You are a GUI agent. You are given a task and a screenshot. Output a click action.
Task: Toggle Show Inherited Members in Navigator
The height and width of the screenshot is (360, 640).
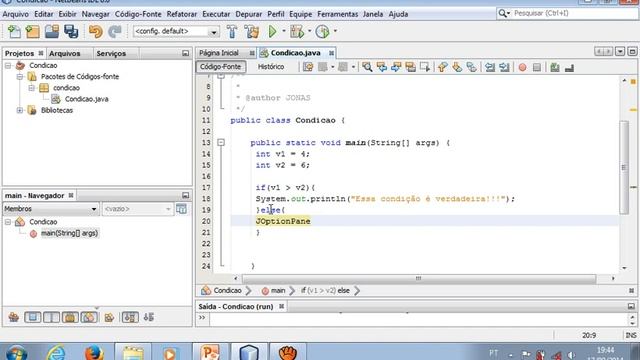13,317
